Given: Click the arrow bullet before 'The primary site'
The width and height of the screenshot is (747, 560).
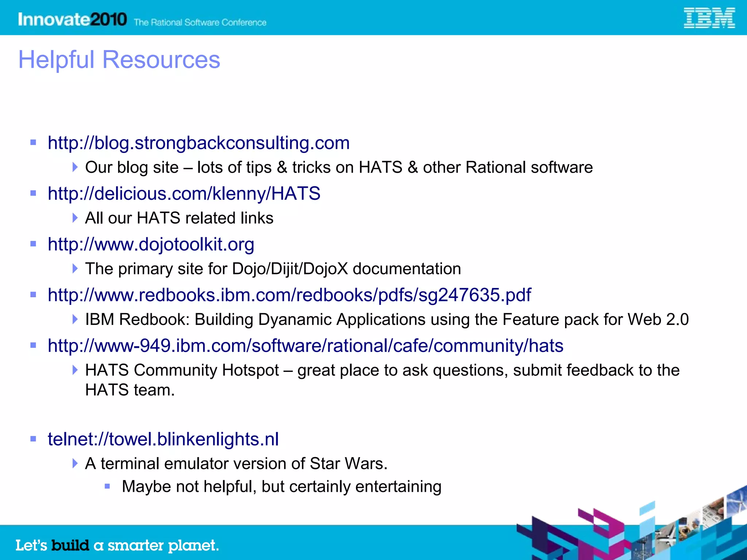Looking at the screenshot, I should [75, 269].
